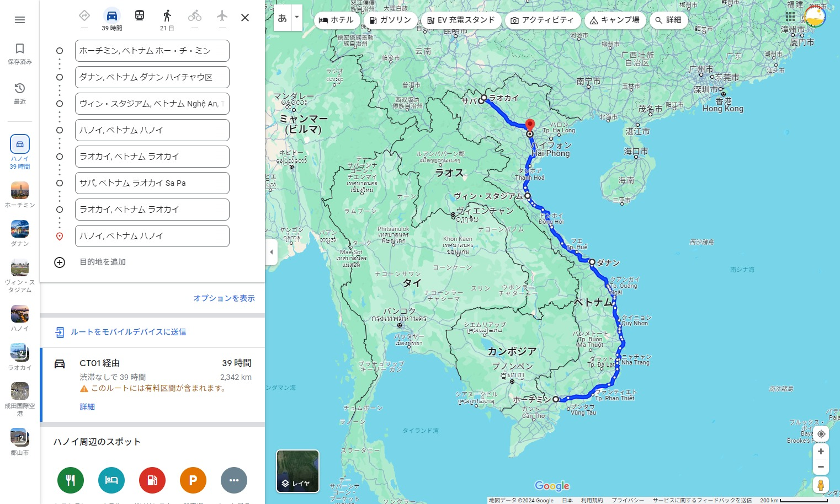The width and height of the screenshot is (840, 504).
Task: Open 詳細 link for CT01 route
Action: (x=87, y=407)
